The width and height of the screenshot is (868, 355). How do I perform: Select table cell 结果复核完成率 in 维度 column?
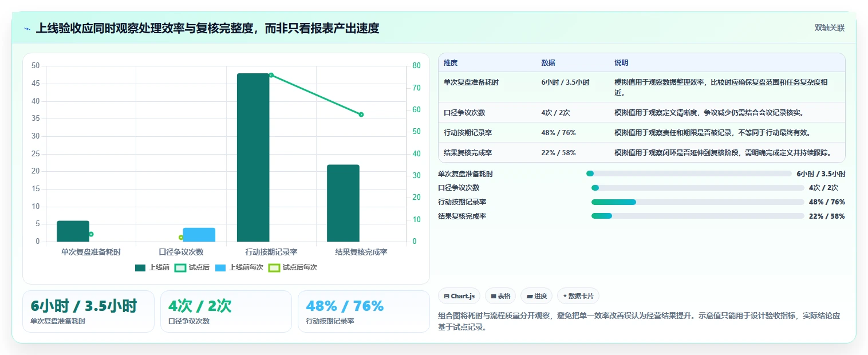pos(468,153)
